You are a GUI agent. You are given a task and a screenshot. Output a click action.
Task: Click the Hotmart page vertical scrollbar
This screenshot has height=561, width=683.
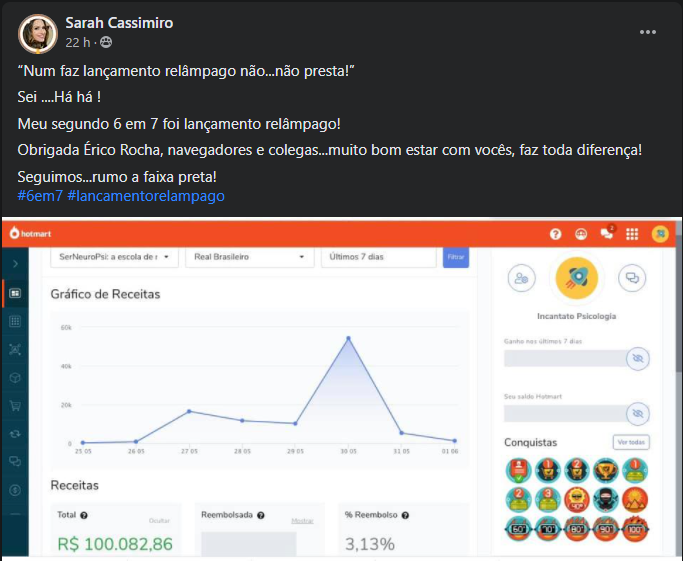(679, 305)
